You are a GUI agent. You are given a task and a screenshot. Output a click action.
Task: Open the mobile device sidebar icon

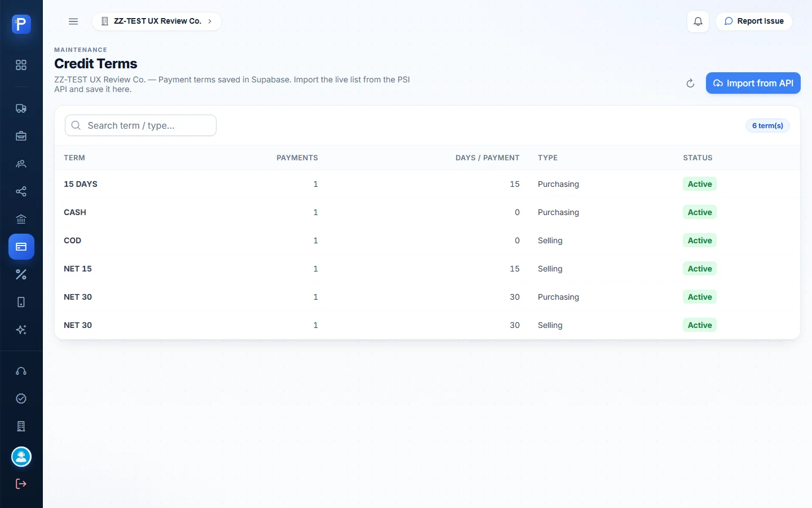point(21,302)
